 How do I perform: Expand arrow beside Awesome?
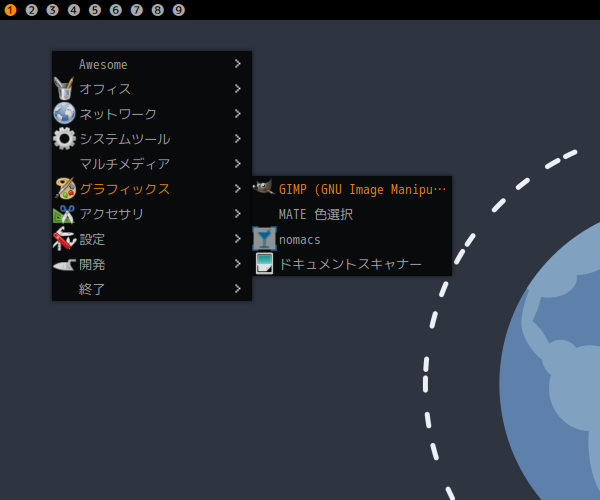(x=238, y=64)
